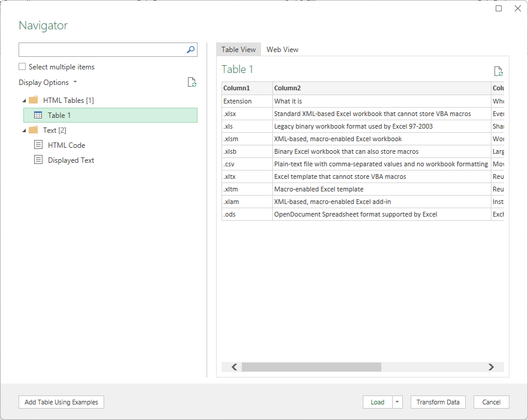Click Add Table Using Examples

[x=61, y=402]
